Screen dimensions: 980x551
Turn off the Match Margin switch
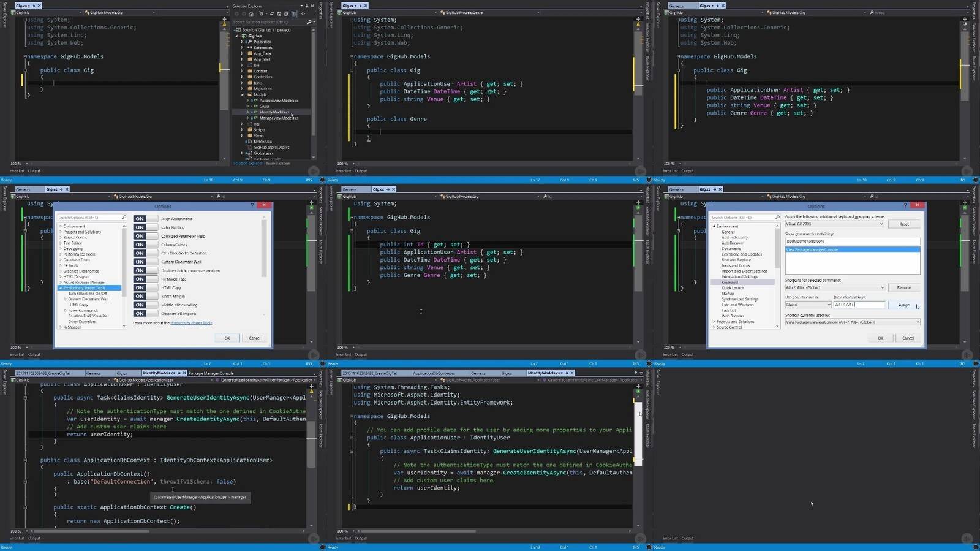point(145,296)
